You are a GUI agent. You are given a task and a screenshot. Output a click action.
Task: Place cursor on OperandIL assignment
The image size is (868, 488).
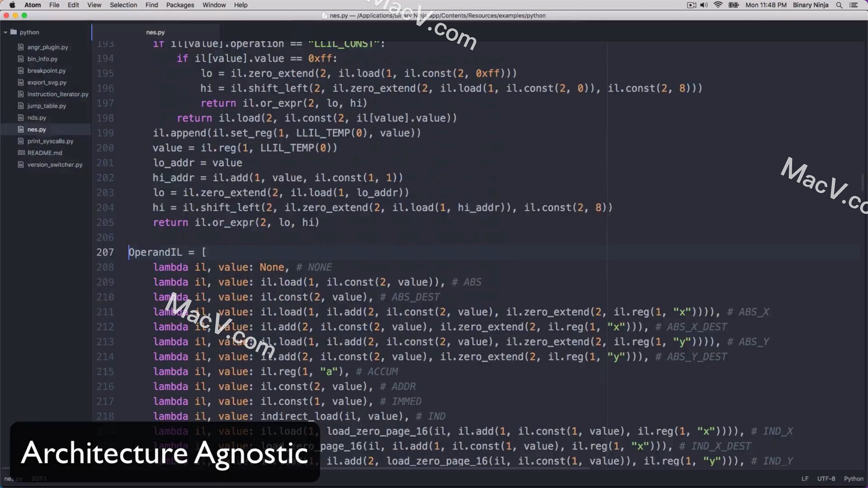167,252
